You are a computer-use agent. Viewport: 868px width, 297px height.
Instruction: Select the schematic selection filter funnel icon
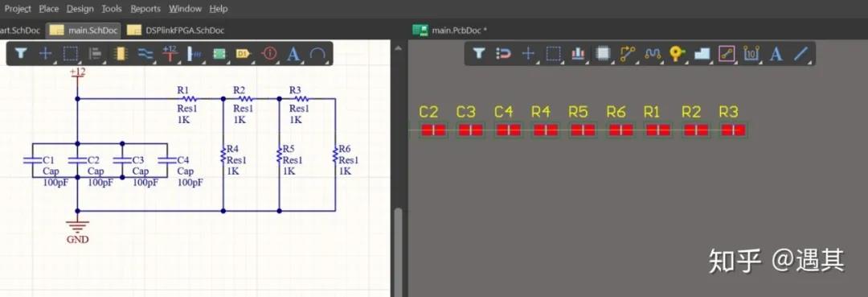pos(21,53)
